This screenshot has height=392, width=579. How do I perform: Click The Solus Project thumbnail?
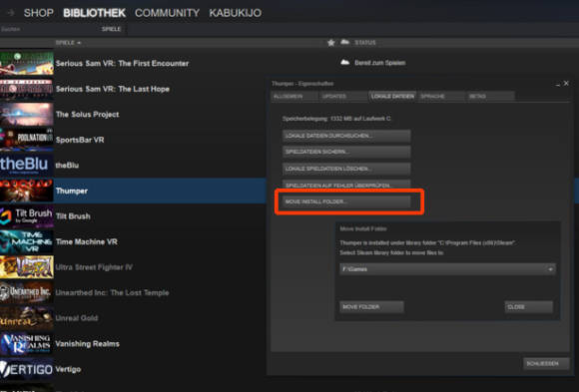pyautogui.click(x=27, y=115)
